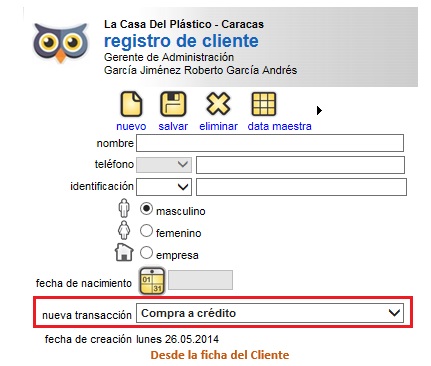
Task: Click the male figure icon
Action: click(124, 208)
